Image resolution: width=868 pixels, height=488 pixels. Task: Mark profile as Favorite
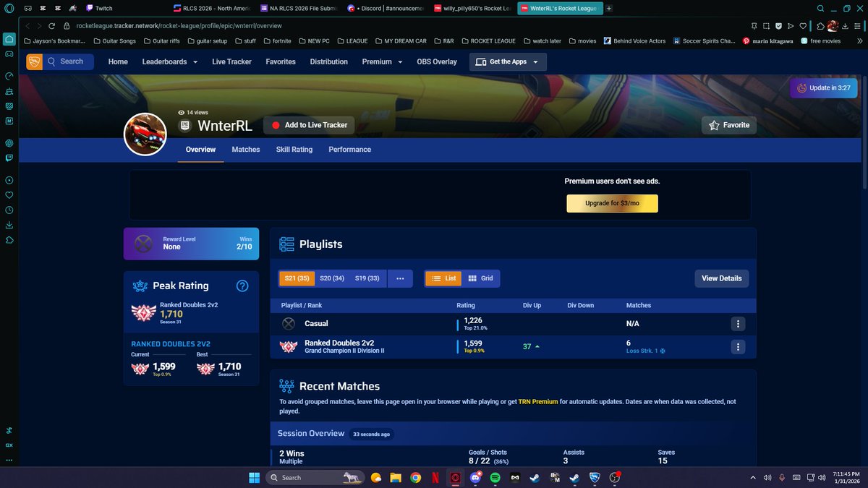(729, 125)
